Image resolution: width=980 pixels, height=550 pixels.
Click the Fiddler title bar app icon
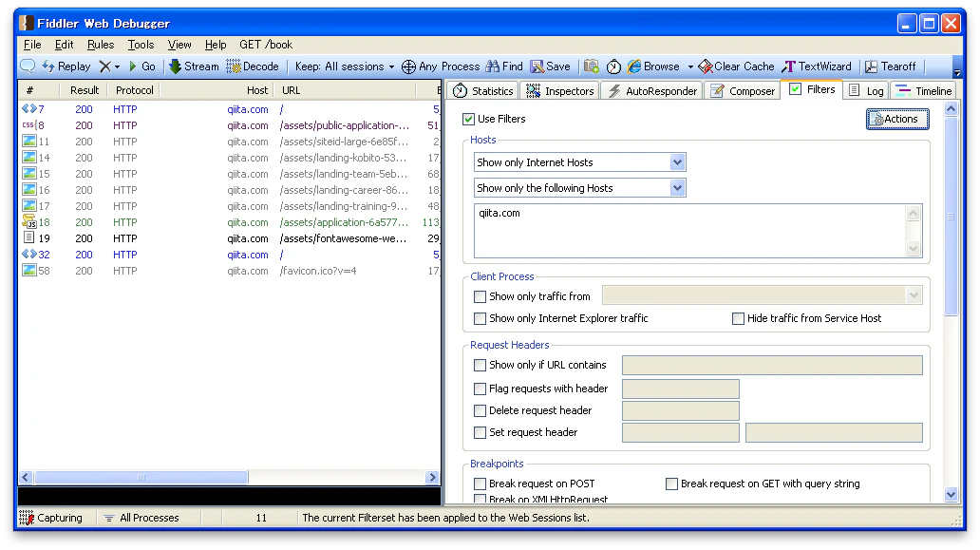pyautogui.click(x=27, y=23)
